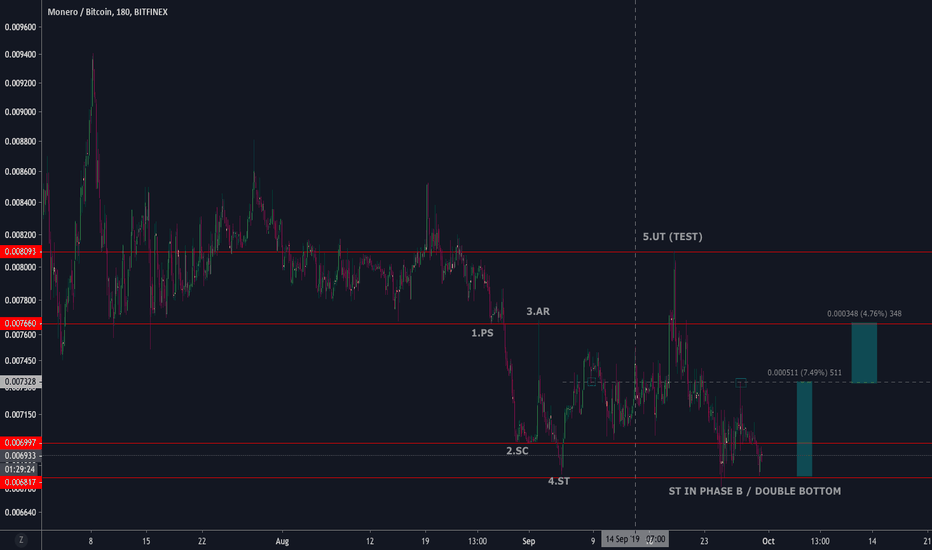Click the Sep label on time axis

click(x=528, y=541)
